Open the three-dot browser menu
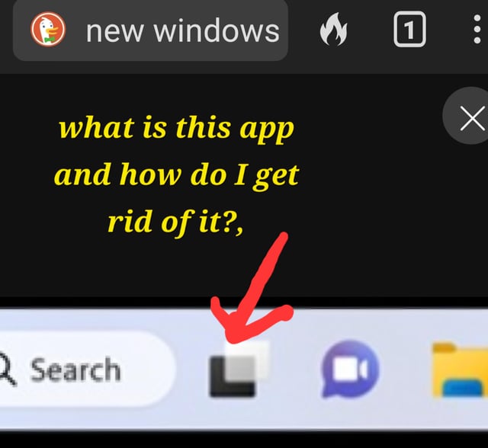The height and width of the screenshot is (448, 488). pos(477,29)
